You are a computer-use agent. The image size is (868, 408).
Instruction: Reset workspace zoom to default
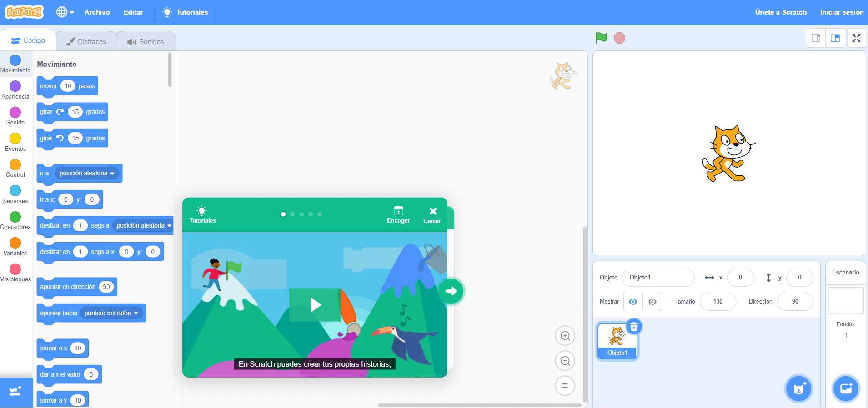click(565, 386)
